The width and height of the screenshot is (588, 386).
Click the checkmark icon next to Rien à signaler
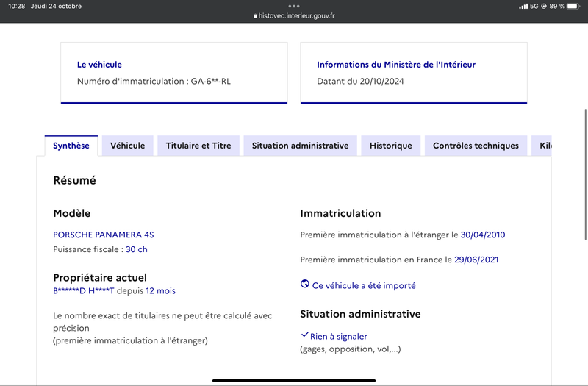[305, 335]
